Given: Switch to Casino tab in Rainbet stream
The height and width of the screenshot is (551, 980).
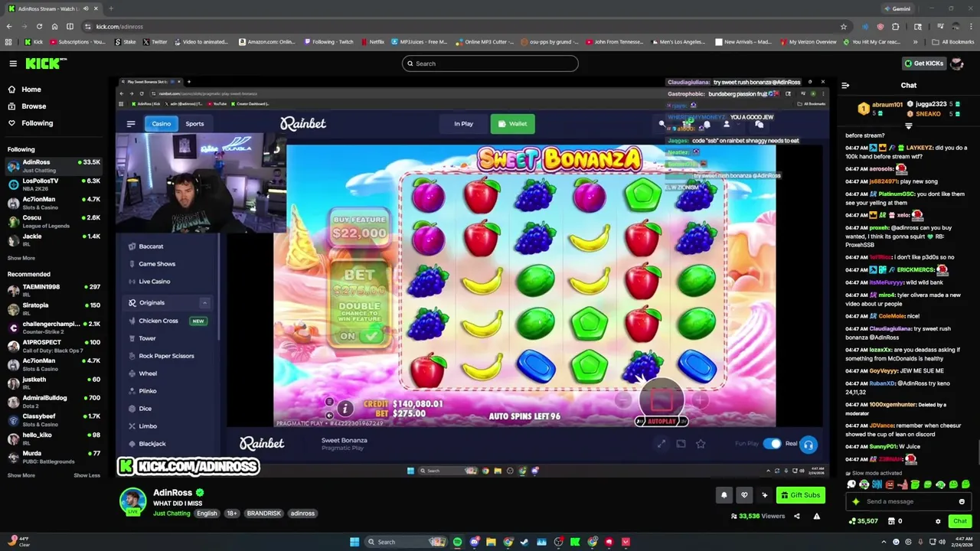Looking at the screenshot, I should (x=161, y=124).
